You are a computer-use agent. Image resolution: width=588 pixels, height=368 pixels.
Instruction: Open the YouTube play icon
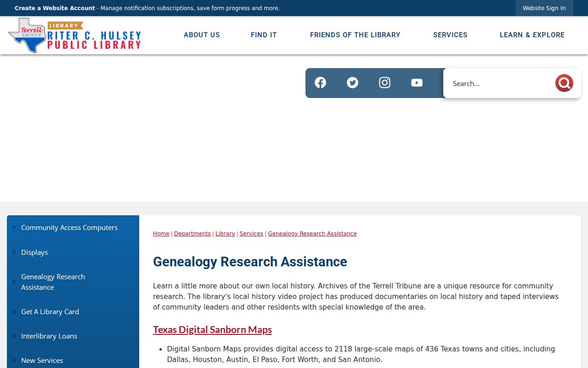(x=417, y=83)
